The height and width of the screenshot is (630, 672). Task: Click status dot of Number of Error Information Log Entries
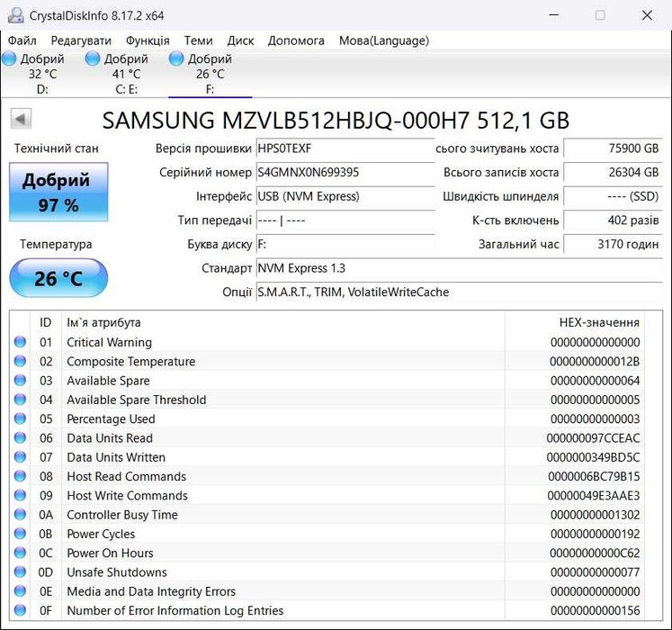click(x=20, y=610)
